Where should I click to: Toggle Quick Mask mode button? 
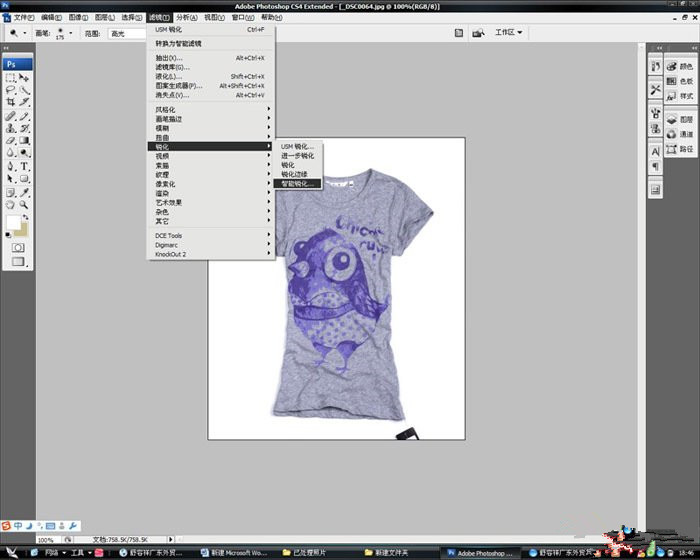(x=17, y=246)
